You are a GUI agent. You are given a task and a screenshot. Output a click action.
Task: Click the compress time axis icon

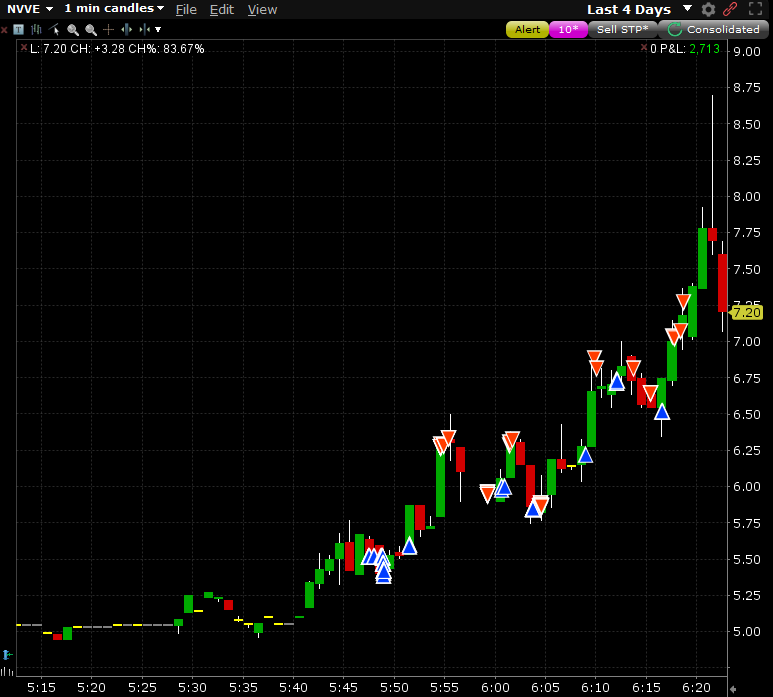pyautogui.click(x=144, y=30)
